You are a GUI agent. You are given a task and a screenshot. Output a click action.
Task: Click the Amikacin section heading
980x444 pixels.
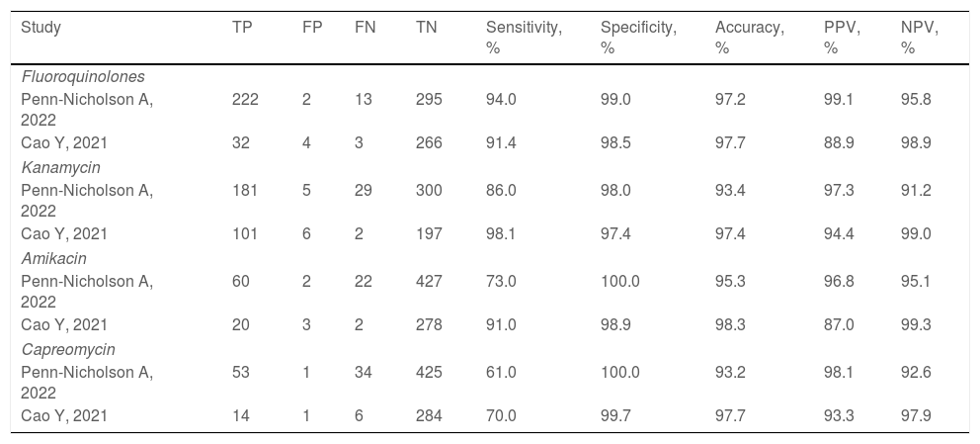pos(54,258)
